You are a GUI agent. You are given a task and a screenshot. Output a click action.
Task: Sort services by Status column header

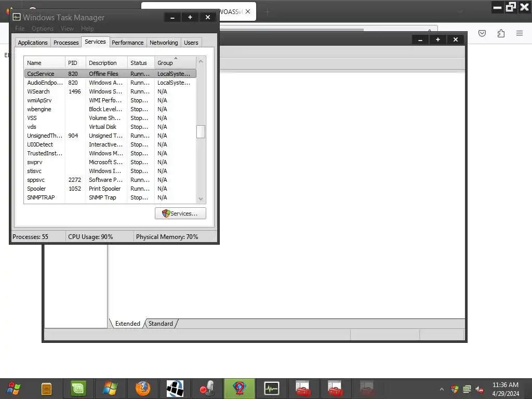click(141, 63)
